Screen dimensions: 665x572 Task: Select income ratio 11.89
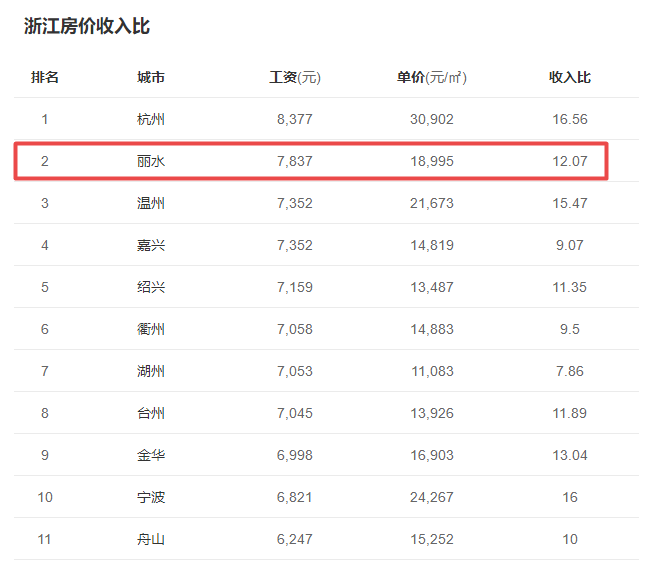570,413
